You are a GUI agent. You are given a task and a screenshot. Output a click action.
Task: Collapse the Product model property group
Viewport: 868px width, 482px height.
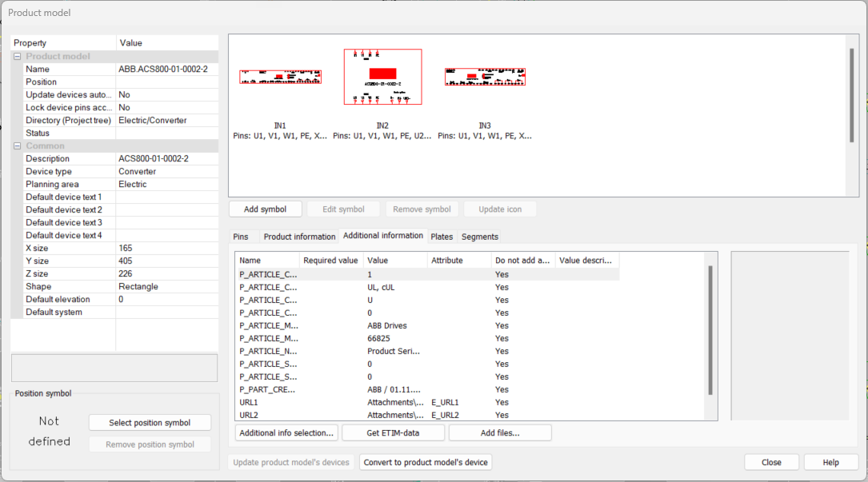(17, 57)
